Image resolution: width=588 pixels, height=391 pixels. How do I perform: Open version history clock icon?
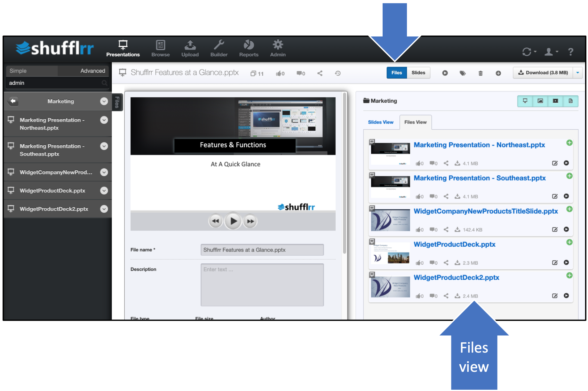(338, 73)
